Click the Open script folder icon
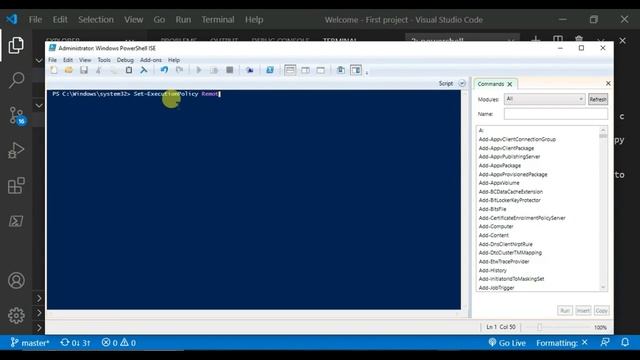This screenshot has width=640, height=360. coord(69,70)
